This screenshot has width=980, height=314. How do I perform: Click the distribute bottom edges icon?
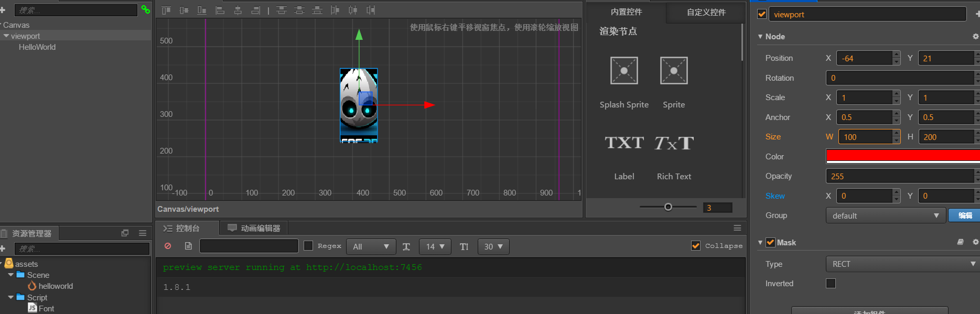click(317, 10)
